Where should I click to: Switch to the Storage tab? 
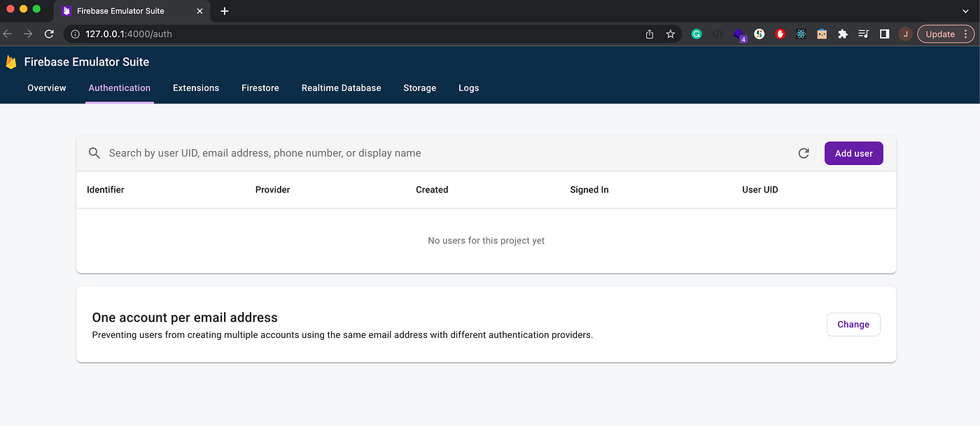420,88
